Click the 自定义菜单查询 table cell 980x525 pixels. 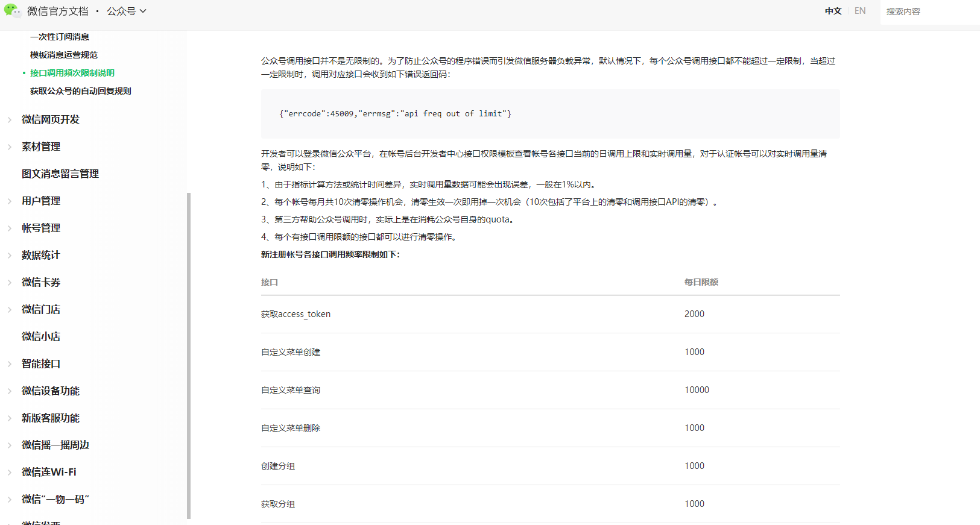[x=291, y=390]
